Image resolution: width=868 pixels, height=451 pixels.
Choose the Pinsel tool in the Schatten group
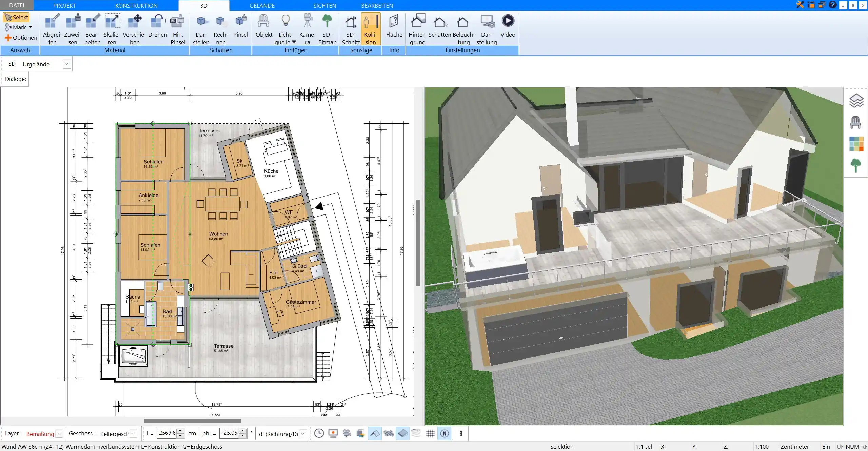(241, 26)
